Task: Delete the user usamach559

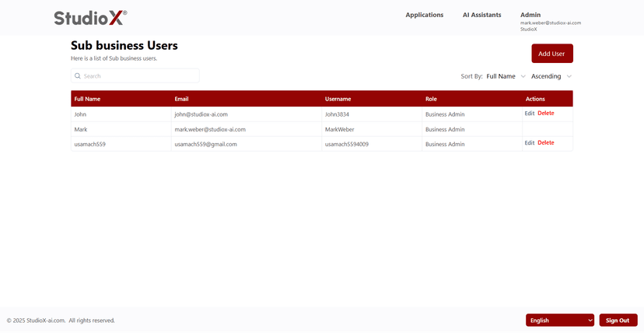Action: click(x=546, y=143)
